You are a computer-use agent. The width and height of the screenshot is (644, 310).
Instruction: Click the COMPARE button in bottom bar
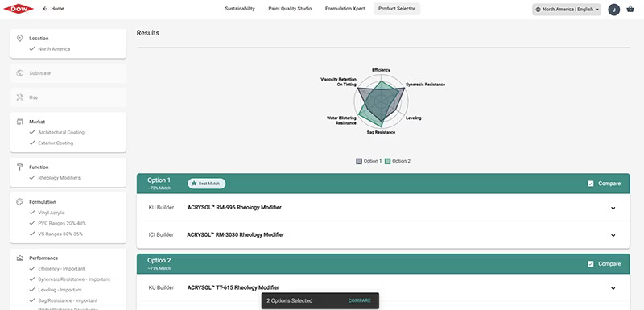(x=359, y=300)
